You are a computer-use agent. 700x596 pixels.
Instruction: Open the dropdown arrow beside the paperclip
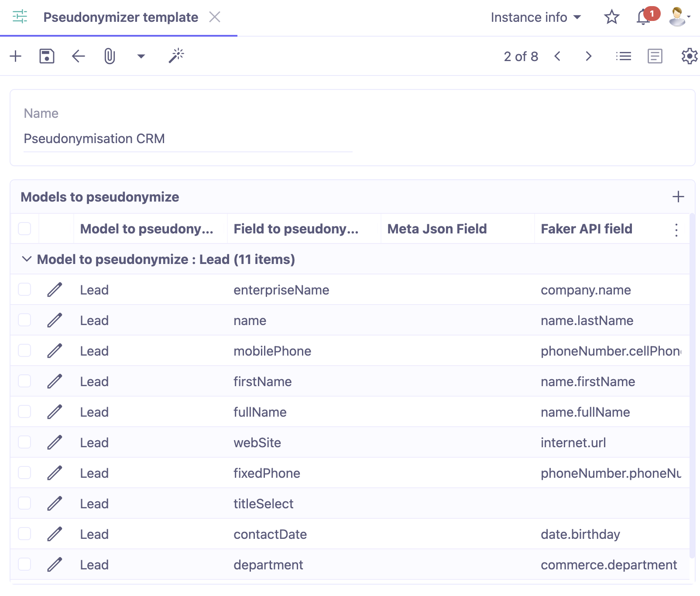point(141,56)
